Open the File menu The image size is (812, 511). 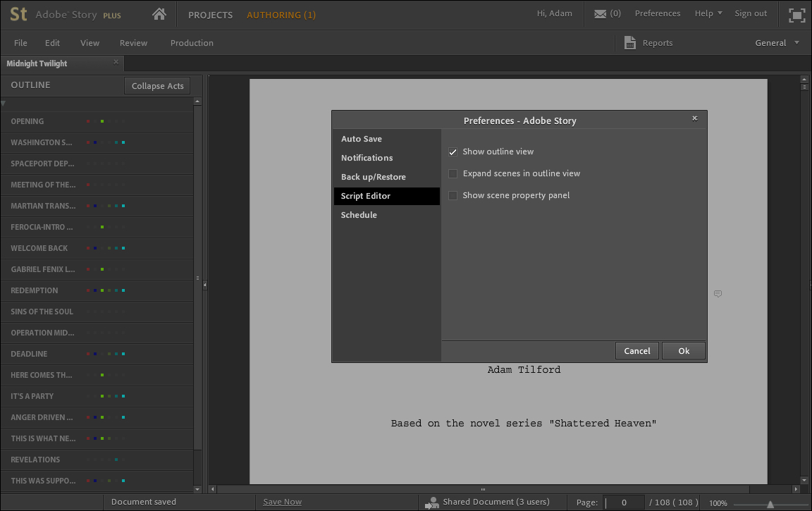20,43
